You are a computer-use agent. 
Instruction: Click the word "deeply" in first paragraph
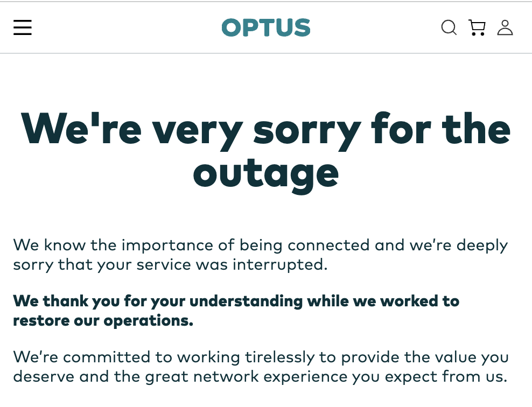point(482,245)
